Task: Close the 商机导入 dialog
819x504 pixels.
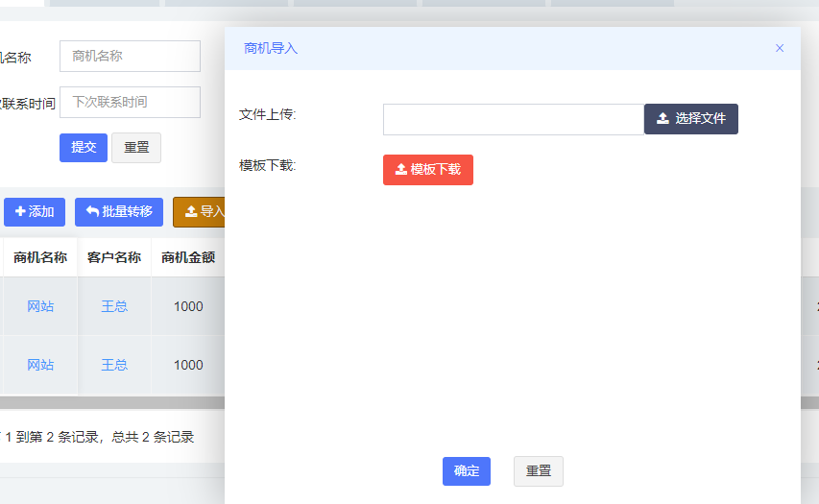Action: tap(780, 48)
